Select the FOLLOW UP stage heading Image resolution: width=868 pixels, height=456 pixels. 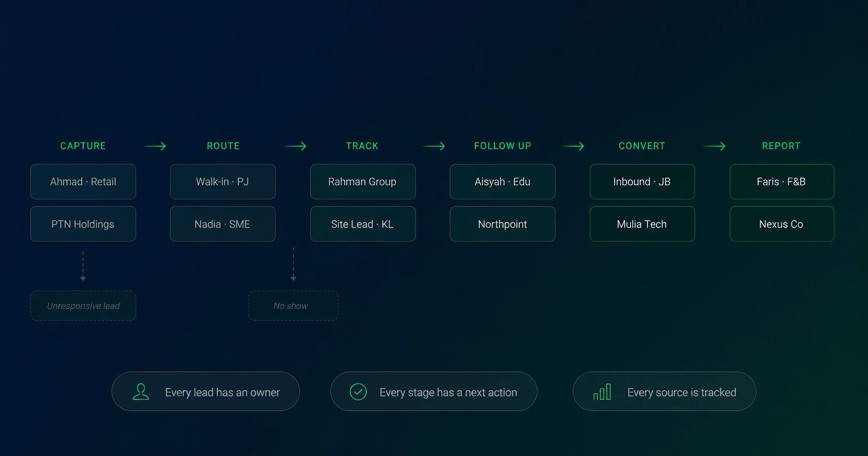tap(502, 146)
